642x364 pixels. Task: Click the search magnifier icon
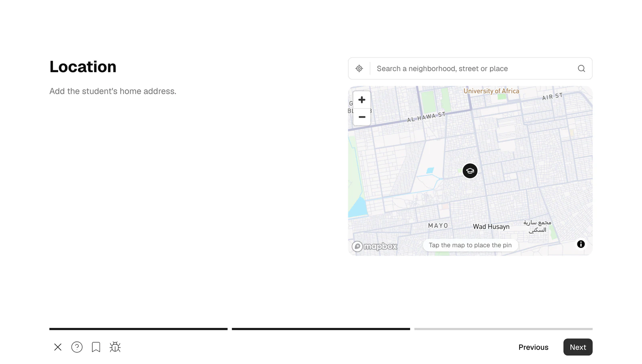point(581,69)
